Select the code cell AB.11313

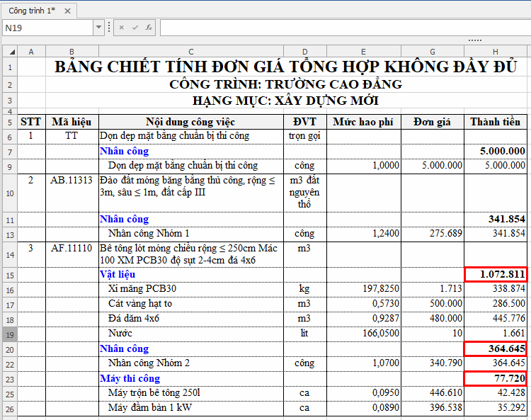tap(72, 193)
